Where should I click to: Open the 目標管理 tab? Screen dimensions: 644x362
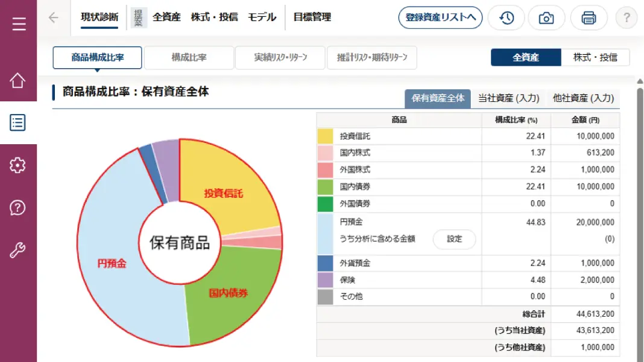[312, 17]
